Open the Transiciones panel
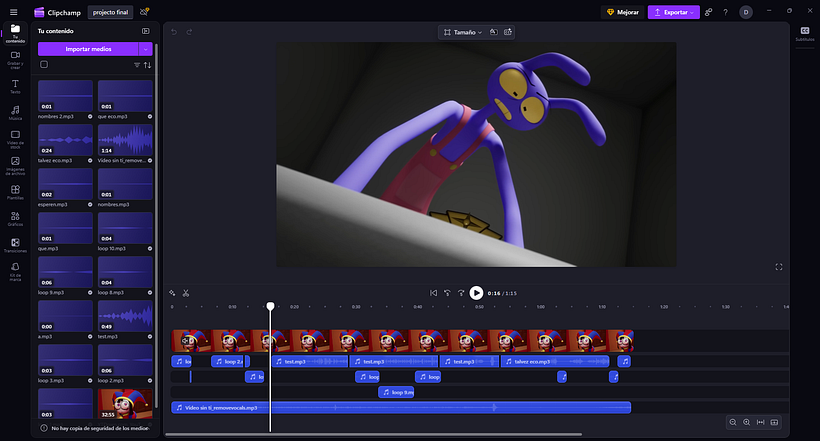 tap(15, 243)
